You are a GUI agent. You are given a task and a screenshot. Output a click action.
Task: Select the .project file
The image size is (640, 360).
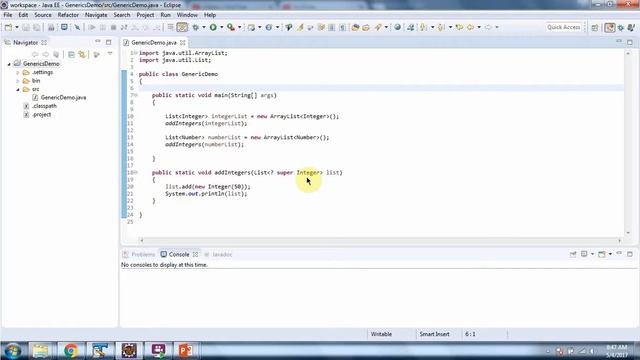42,115
